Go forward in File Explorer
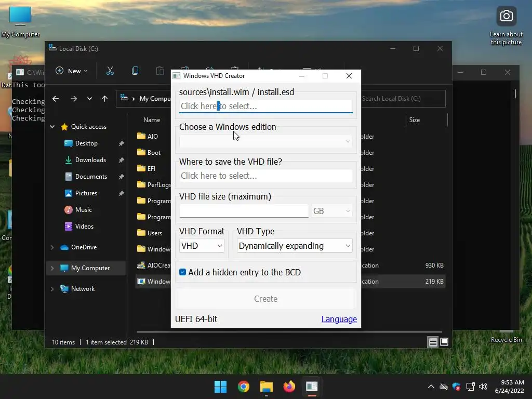This screenshot has height=399, width=532. tap(74, 99)
